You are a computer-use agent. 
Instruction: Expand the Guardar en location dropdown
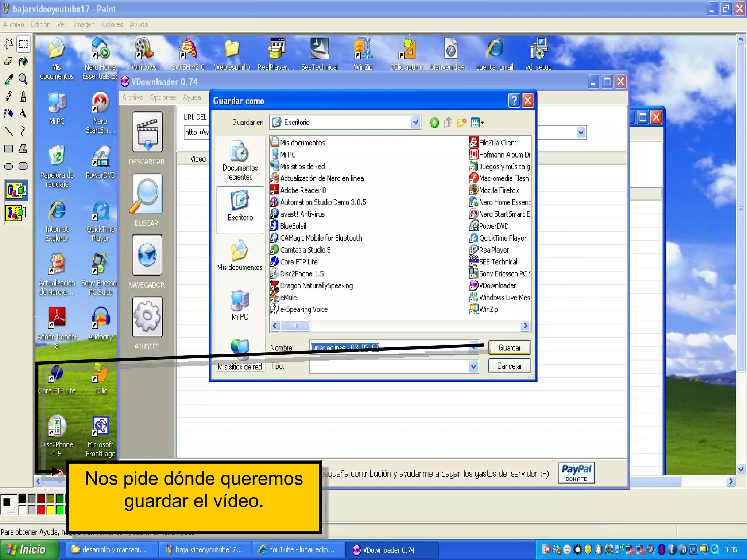[x=415, y=122]
